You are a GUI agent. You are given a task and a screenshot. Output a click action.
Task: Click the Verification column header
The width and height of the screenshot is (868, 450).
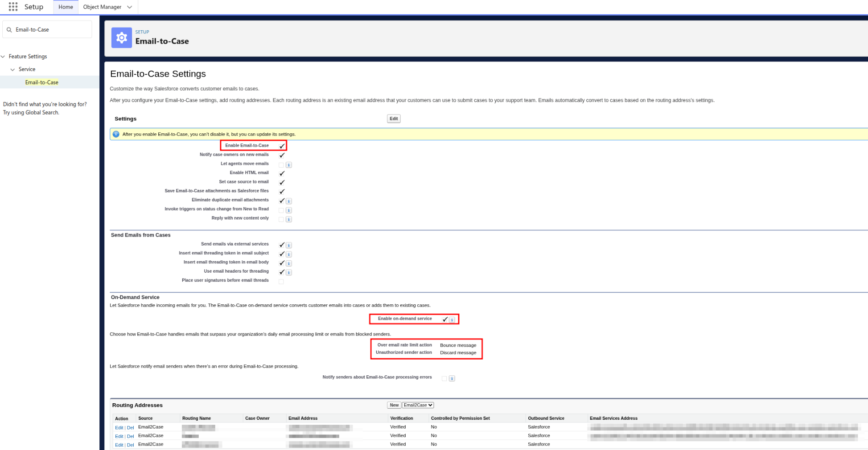pos(401,418)
